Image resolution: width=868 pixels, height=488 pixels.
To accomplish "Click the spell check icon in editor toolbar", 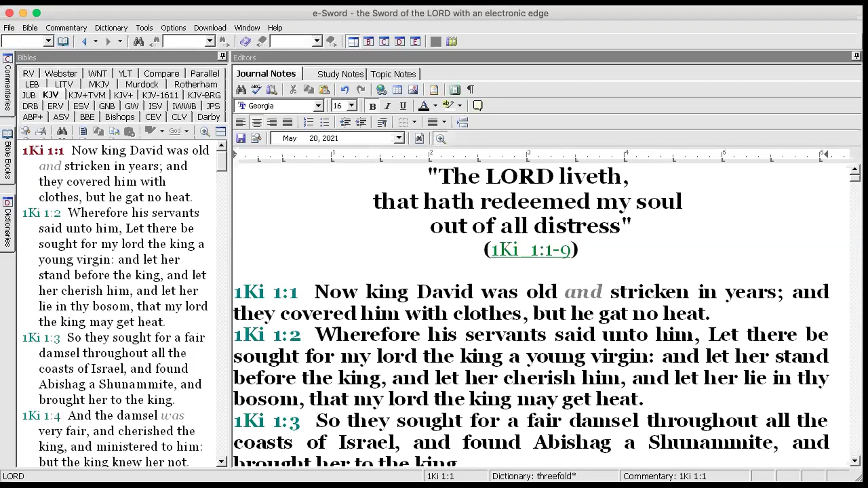I will [256, 89].
